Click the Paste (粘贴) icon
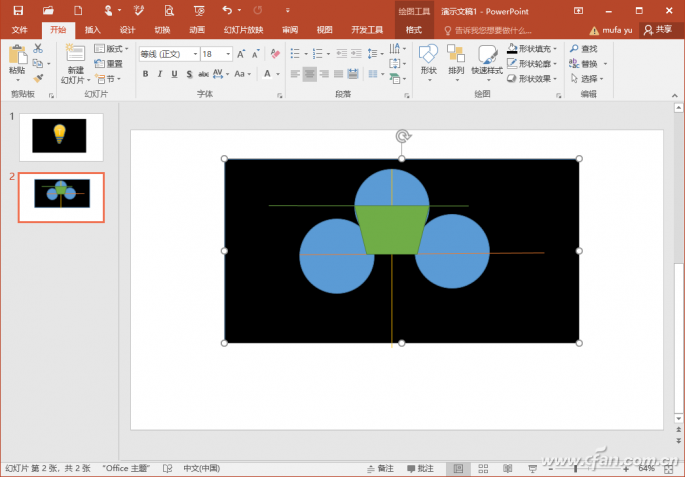685x477 pixels. pos(16,54)
